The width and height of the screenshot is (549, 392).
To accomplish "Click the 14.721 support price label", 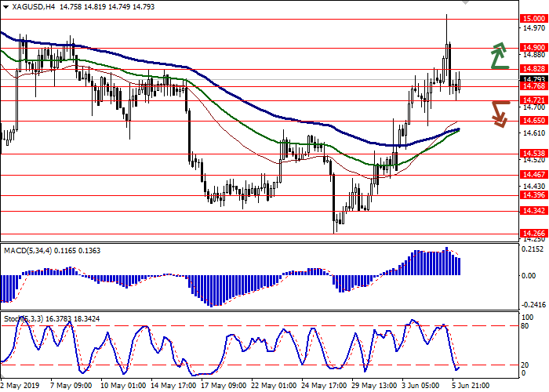I will [x=533, y=100].
